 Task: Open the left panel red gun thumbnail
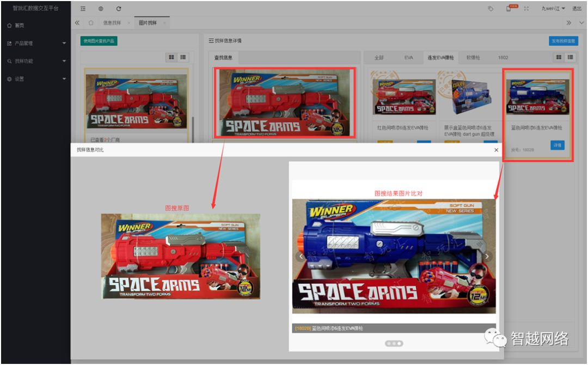coord(136,101)
